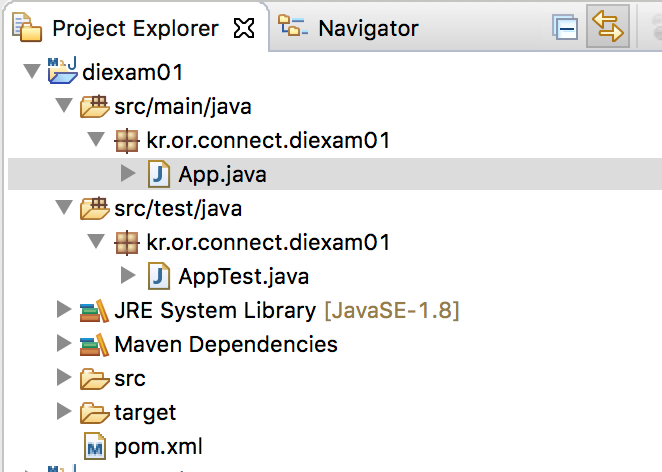Screen dimensions: 662x472
Task: Select the target folder label
Action: pos(145,413)
